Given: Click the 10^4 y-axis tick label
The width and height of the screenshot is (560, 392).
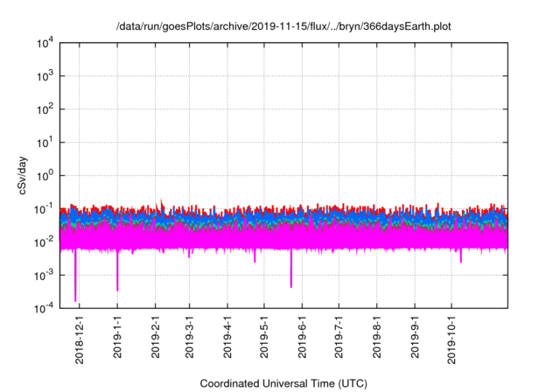Looking at the screenshot, I should pos(47,44).
